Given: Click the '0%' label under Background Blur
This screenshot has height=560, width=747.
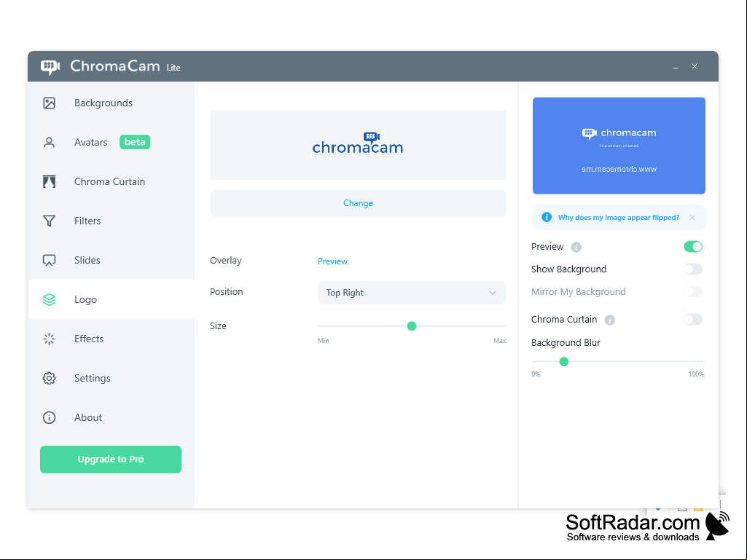Looking at the screenshot, I should pos(536,374).
